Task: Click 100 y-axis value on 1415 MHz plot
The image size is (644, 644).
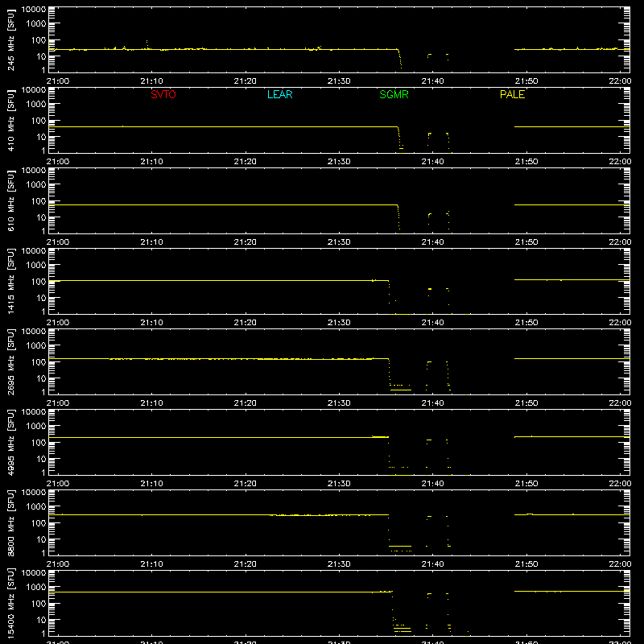Action: click(39, 282)
